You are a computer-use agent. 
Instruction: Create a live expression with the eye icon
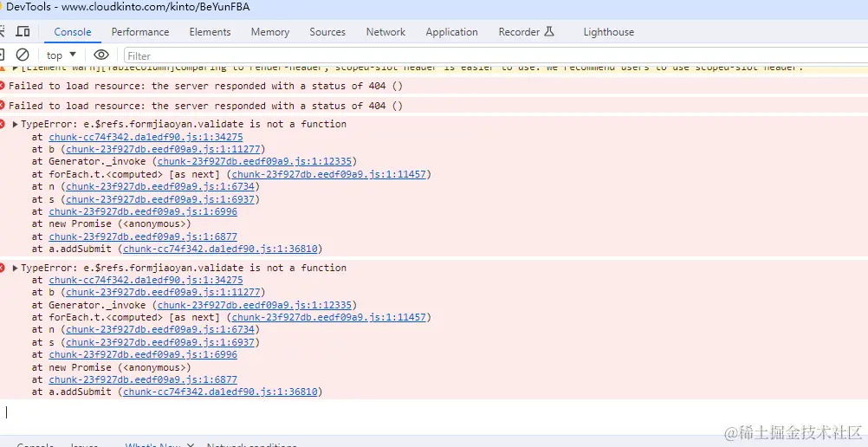pyautogui.click(x=101, y=55)
